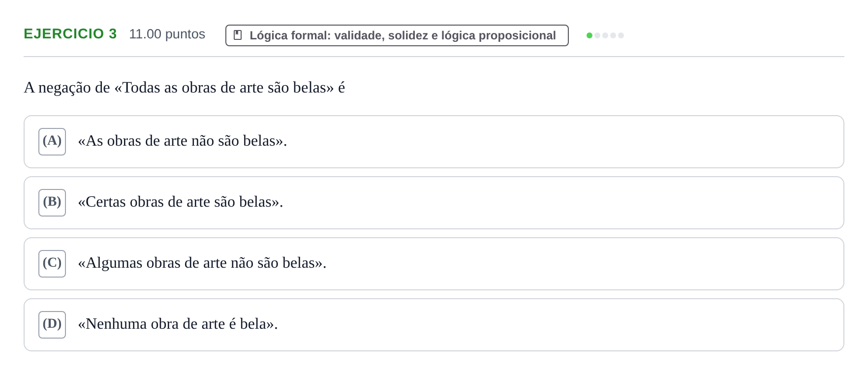Select the (A) letter badge
Viewport: 868px width, 375px height.
pos(52,142)
